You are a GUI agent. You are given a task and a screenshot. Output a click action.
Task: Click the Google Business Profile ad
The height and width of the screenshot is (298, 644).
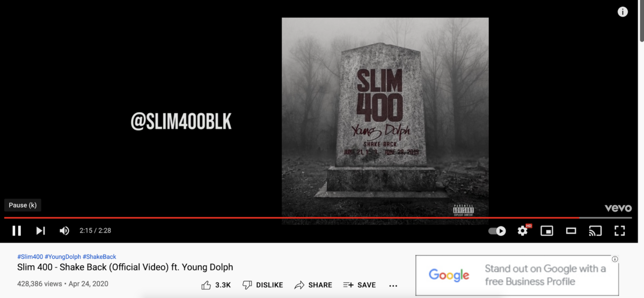517,275
